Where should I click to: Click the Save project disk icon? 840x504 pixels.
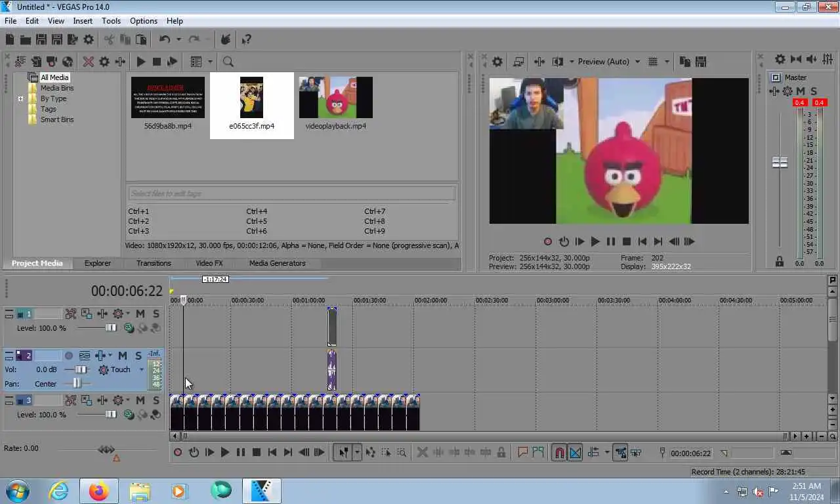(41, 39)
